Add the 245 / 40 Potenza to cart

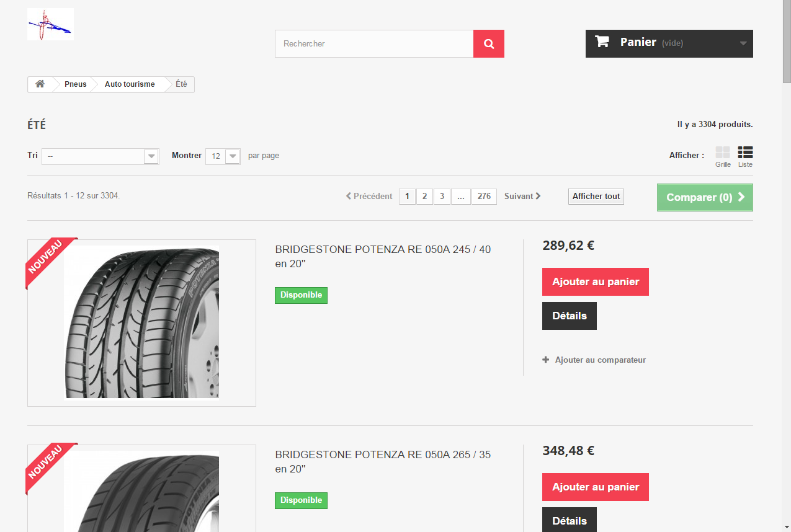click(596, 282)
